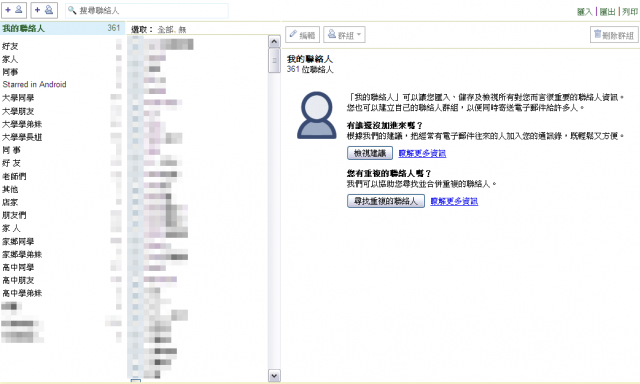Click the 編輯 pencil edit button

302,35
